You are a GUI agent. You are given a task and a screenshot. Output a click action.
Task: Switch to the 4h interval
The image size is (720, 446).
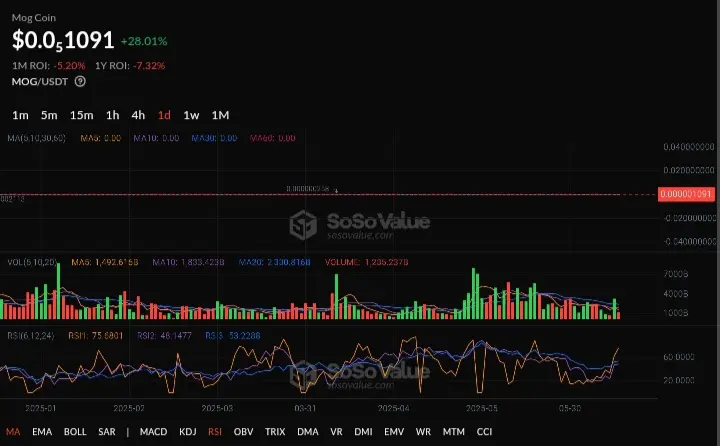(138, 115)
